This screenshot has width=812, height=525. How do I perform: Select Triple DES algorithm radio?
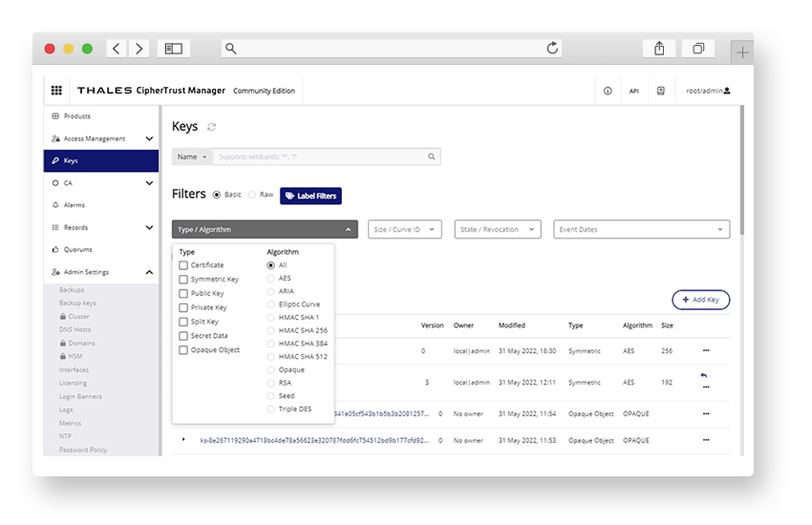coord(271,409)
